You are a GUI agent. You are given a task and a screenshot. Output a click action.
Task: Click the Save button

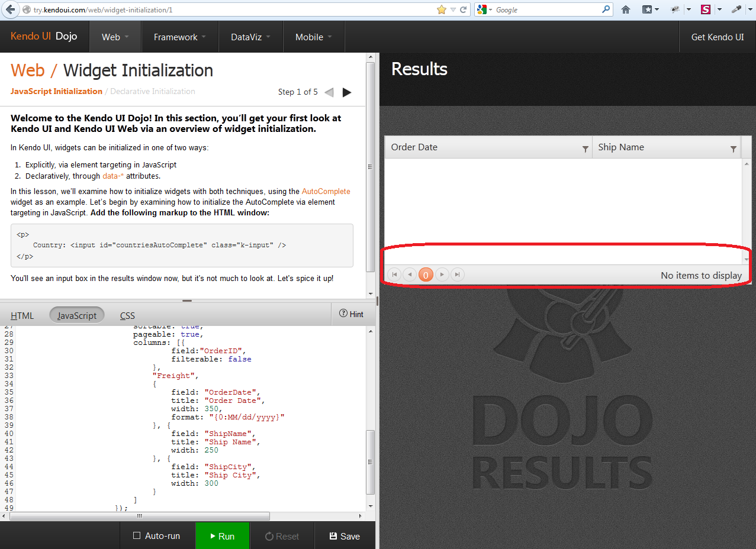345,536
